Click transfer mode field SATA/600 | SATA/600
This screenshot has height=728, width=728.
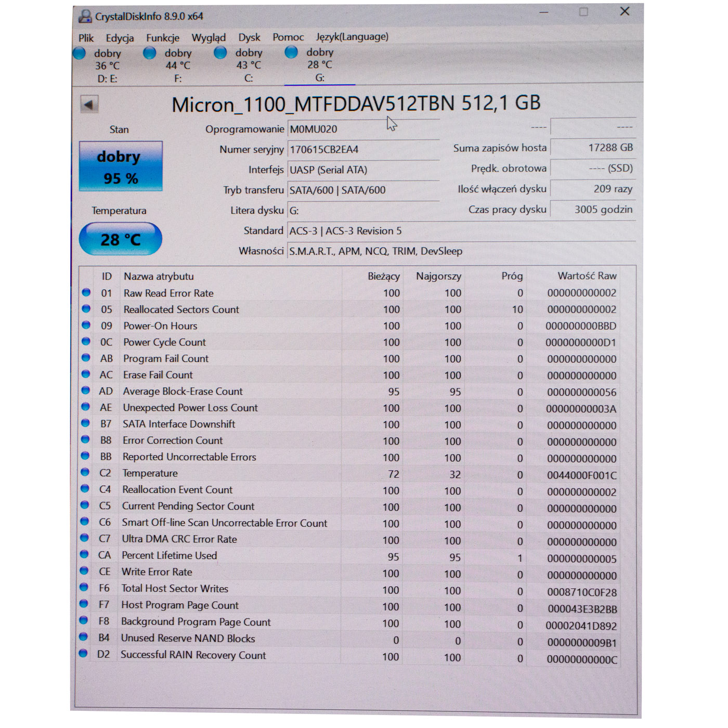(363, 190)
